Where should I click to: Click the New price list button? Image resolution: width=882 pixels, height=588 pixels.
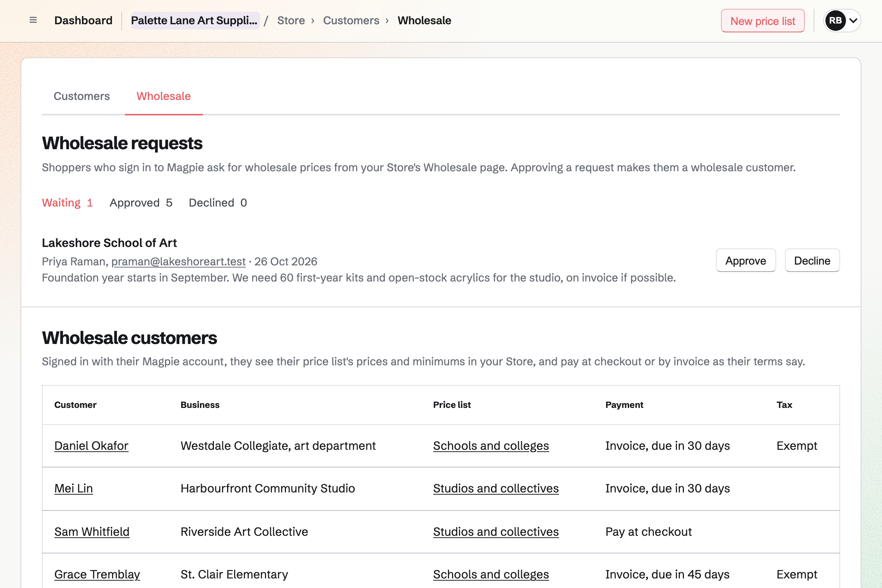pos(762,21)
